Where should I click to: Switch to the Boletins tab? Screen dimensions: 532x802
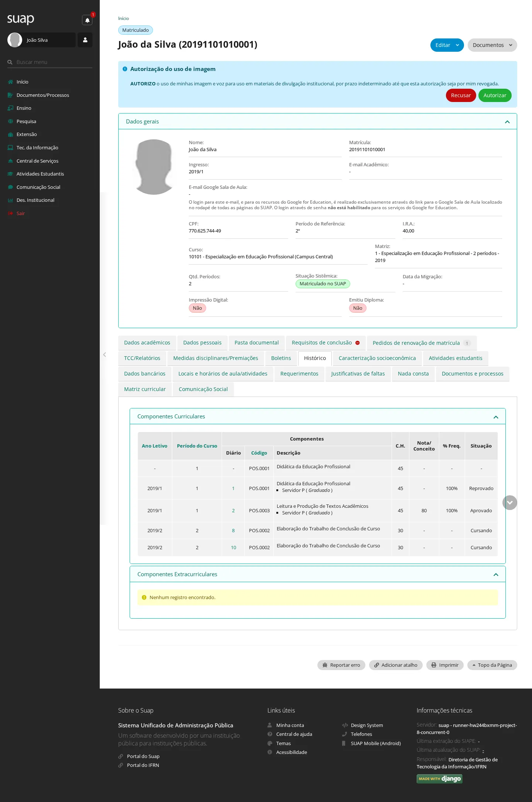point(281,358)
